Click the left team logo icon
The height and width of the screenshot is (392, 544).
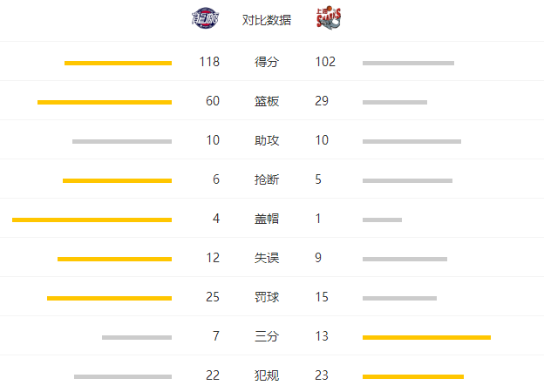click(205, 17)
